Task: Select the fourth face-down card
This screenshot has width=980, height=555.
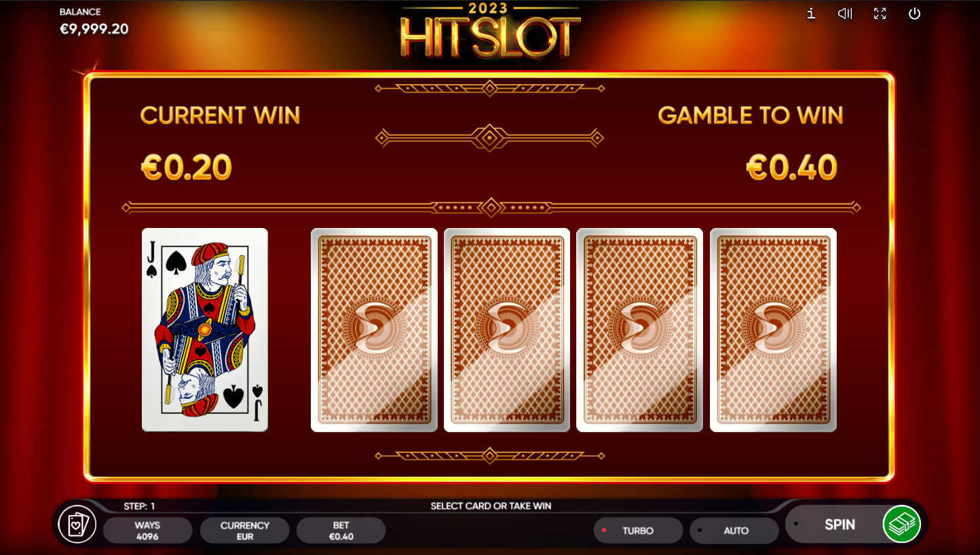Action: (773, 330)
